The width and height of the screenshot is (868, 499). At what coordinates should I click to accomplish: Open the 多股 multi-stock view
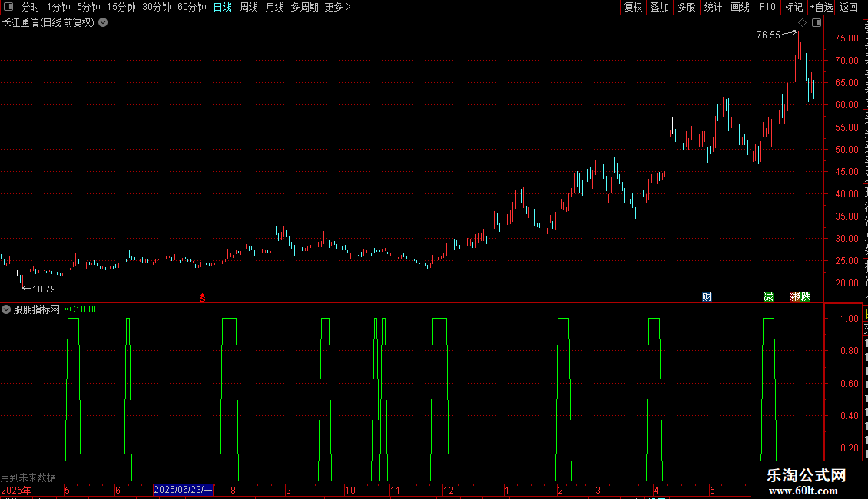point(687,7)
